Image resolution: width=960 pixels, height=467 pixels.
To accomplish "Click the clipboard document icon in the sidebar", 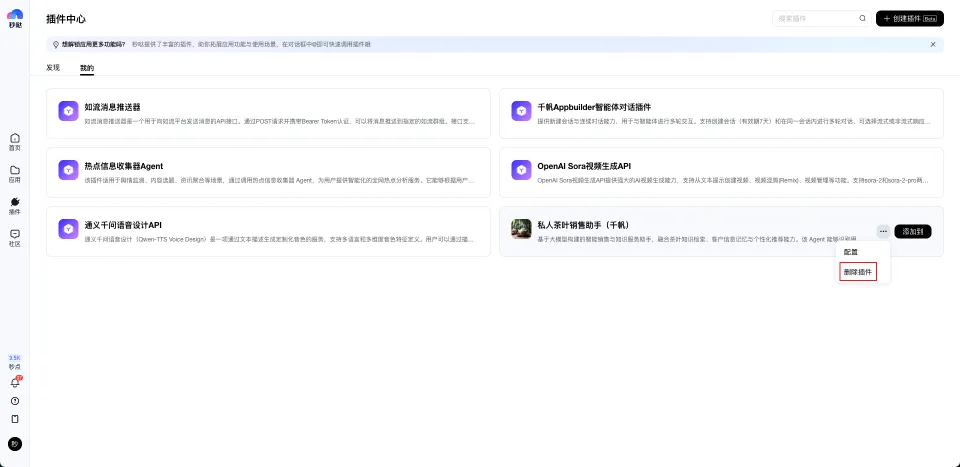I will point(15,419).
